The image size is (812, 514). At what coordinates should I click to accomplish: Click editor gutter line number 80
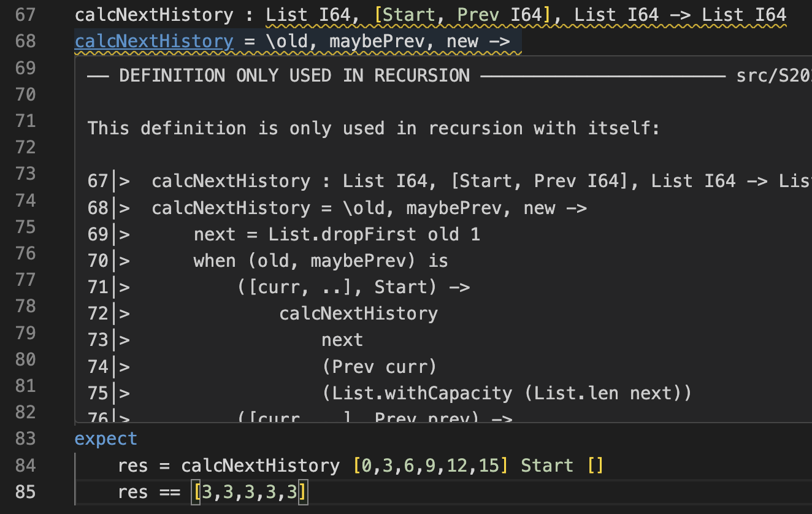click(25, 359)
